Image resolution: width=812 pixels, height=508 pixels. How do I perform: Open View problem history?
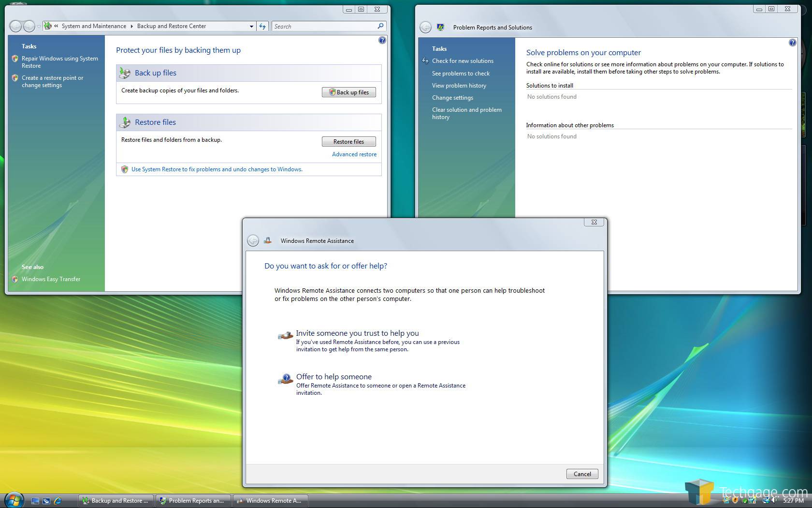(x=459, y=86)
